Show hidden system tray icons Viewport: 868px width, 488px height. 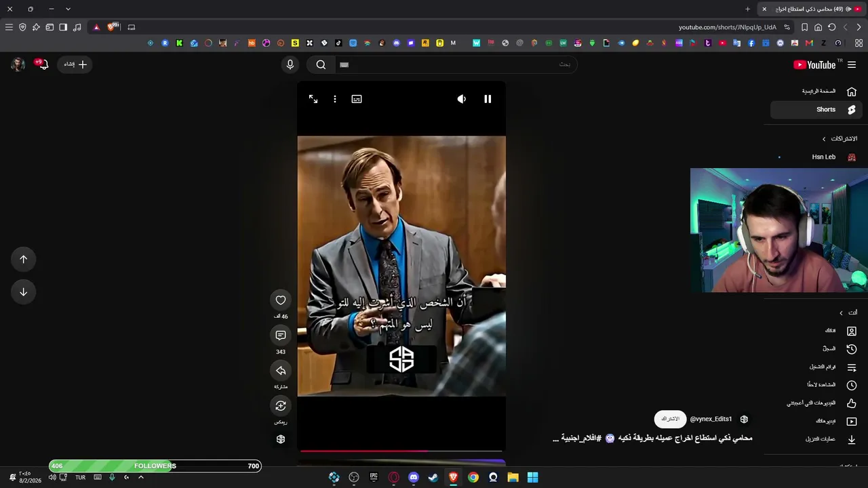coord(141,477)
